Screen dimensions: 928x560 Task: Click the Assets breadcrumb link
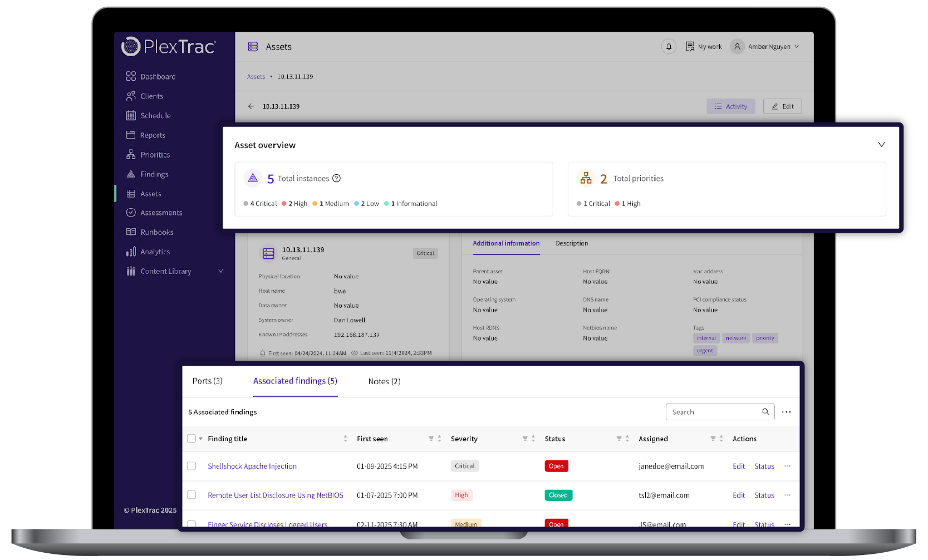(x=256, y=77)
